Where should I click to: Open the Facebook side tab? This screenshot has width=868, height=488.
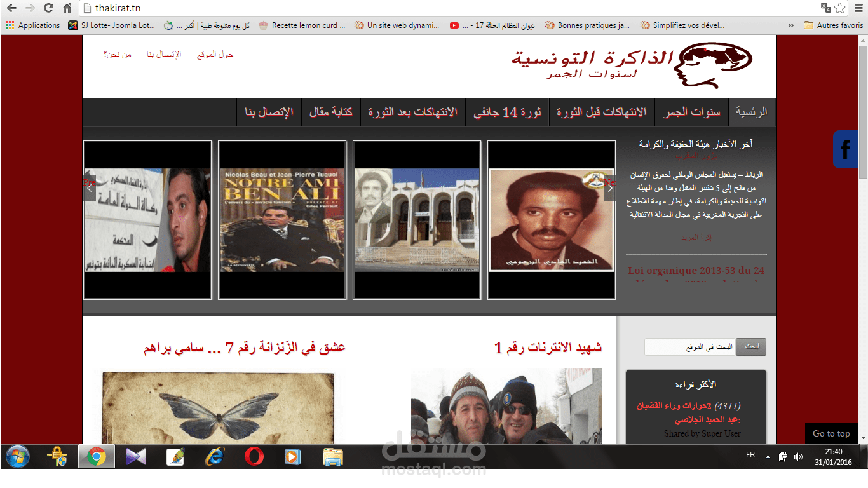[846, 149]
